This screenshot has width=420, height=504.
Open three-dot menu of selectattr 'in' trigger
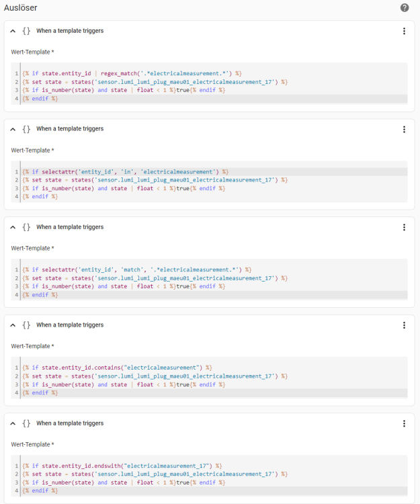point(404,129)
